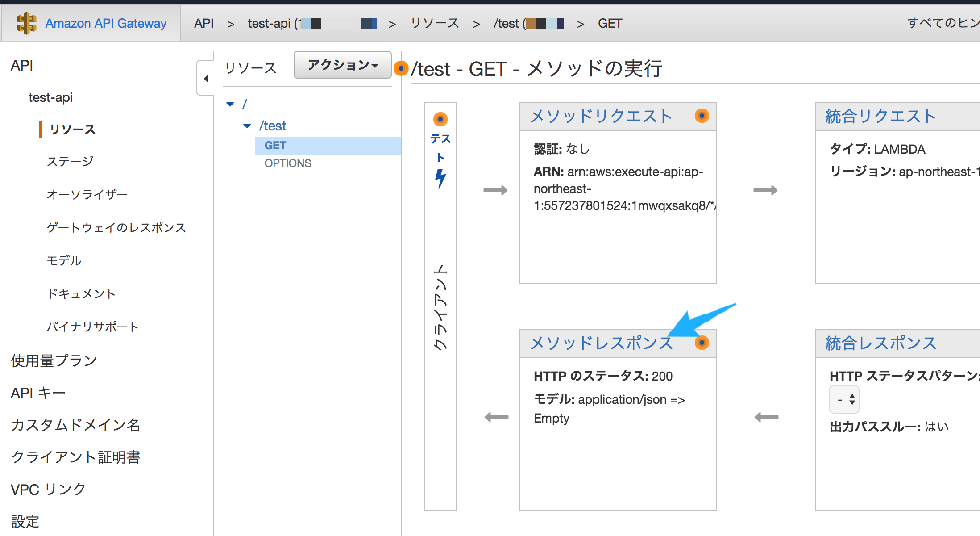Collapse the /test resource tree node
The width and height of the screenshot is (980, 536).
point(247,126)
